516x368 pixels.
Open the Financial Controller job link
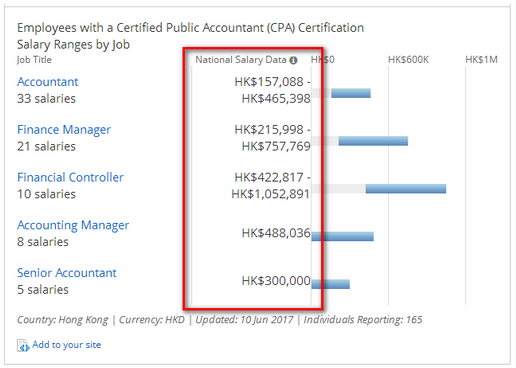pos(70,177)
